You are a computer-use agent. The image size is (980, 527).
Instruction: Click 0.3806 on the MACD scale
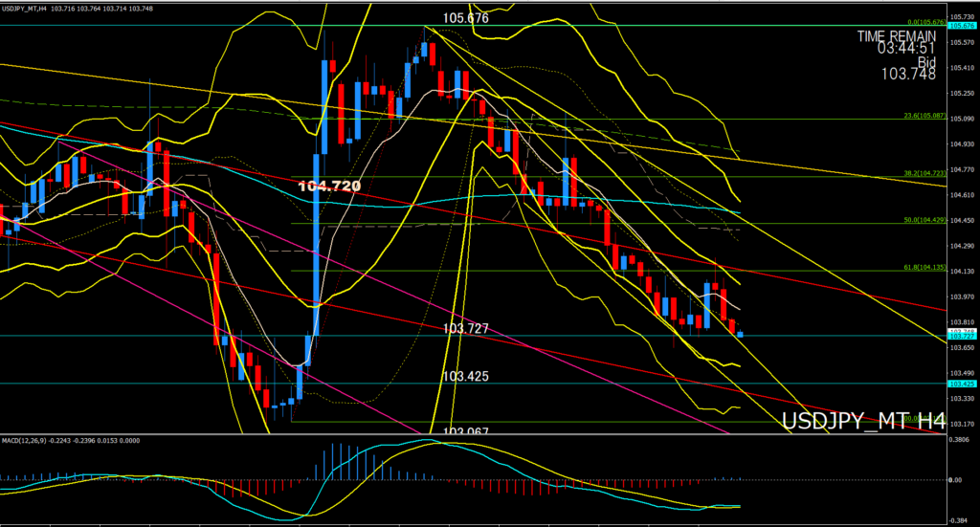[959, 440]
